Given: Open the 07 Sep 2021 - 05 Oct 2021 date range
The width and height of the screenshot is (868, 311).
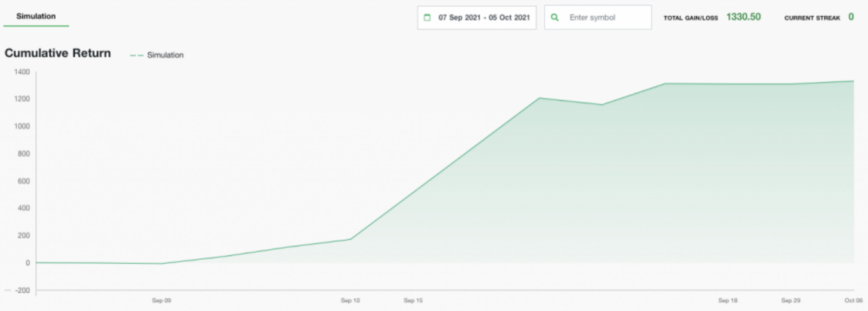Looking at the screenshot, I should [483, 17].
